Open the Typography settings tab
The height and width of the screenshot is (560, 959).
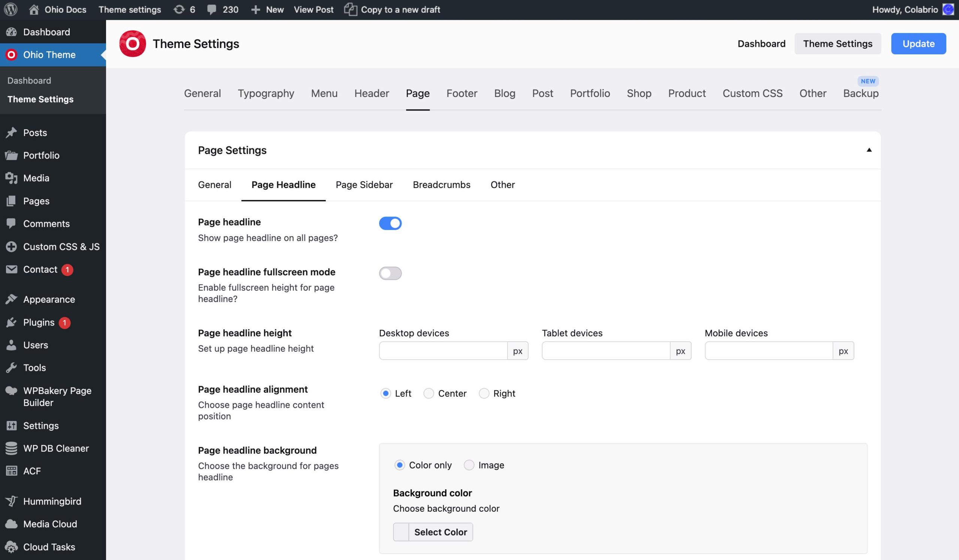click(x=266, y=94)
